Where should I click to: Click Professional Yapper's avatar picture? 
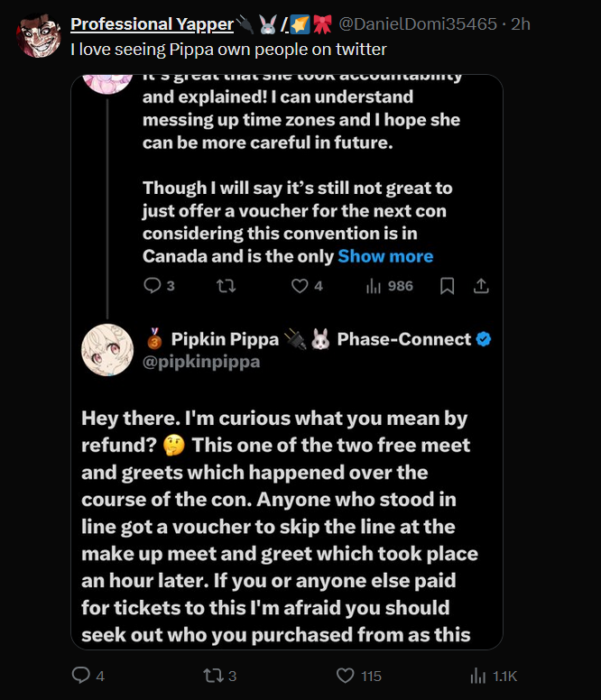click(38, 36)
